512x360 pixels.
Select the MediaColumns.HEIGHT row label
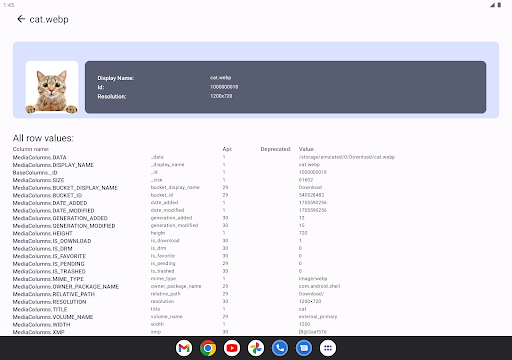(43, 233)
